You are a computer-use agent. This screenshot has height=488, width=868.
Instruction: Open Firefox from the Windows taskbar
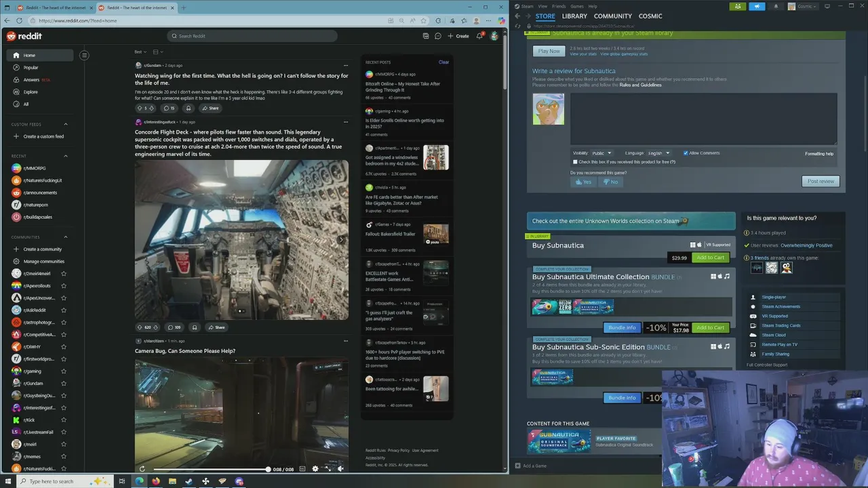tap(156, 481)
